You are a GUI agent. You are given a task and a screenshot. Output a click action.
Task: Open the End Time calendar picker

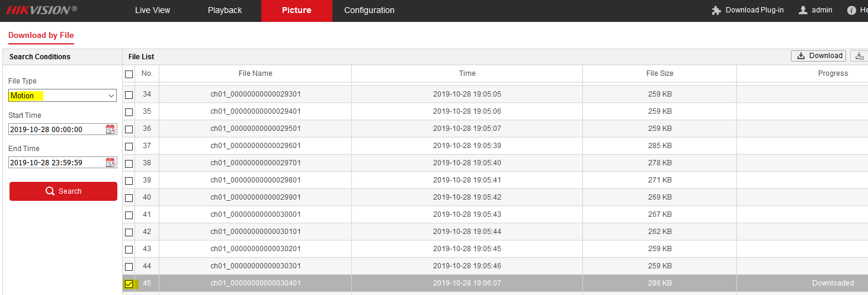click(x=110, y=162)
